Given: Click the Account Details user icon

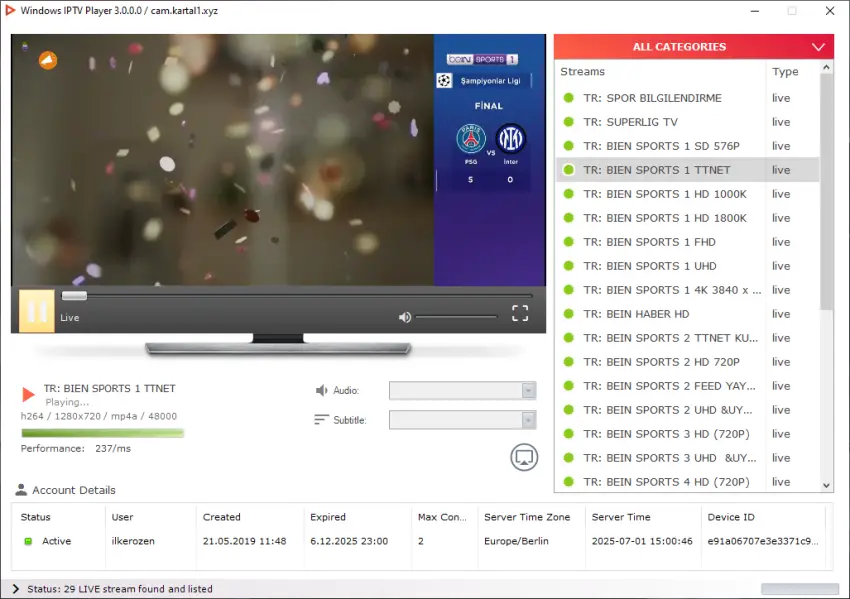Looking at the screenshot, I should coord(21,490).
